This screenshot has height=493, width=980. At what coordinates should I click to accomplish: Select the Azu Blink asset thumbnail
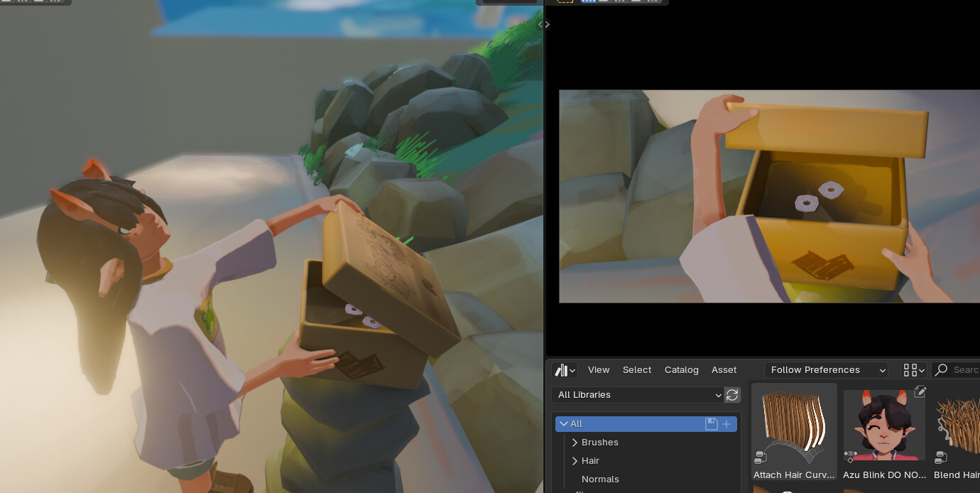coord(884,425)
